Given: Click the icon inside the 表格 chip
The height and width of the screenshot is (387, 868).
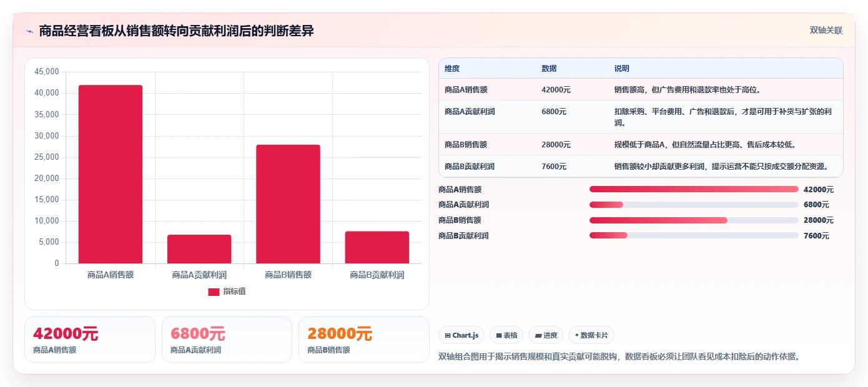Looking at the screenshot, I should point(499,336).
